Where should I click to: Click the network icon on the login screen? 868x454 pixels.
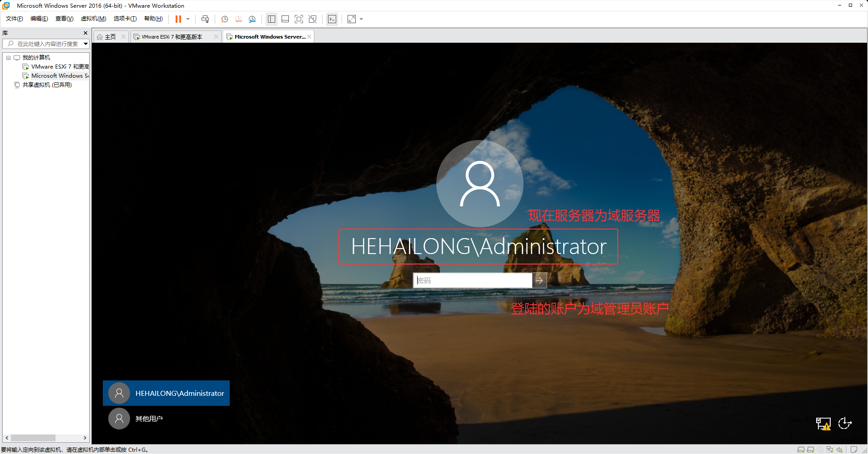tap(823, 424)
